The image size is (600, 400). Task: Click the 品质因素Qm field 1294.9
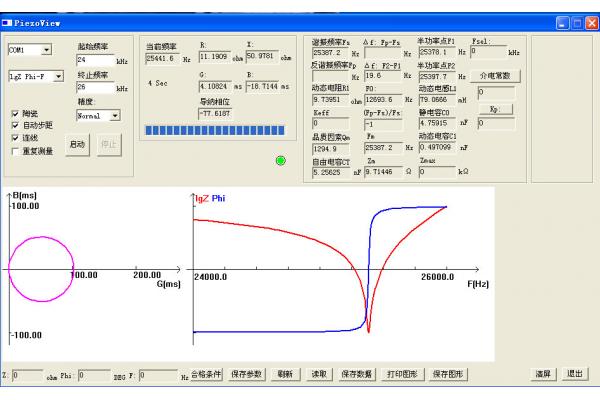(330, 149)
